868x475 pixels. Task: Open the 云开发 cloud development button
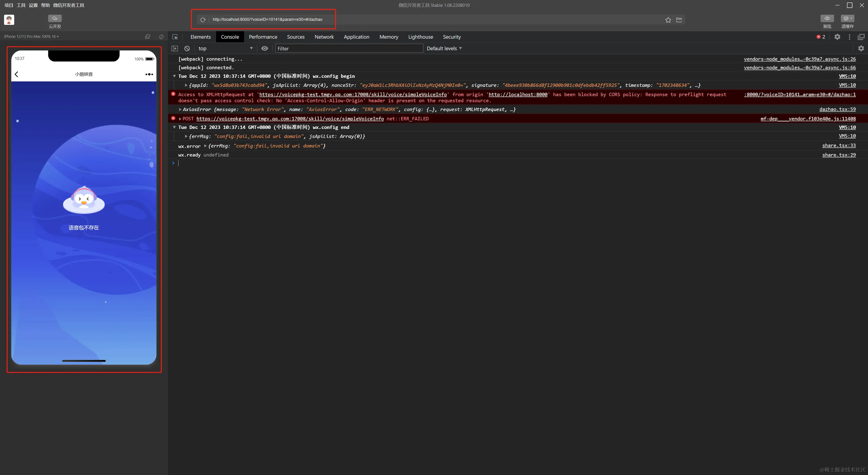coord(55,22)
